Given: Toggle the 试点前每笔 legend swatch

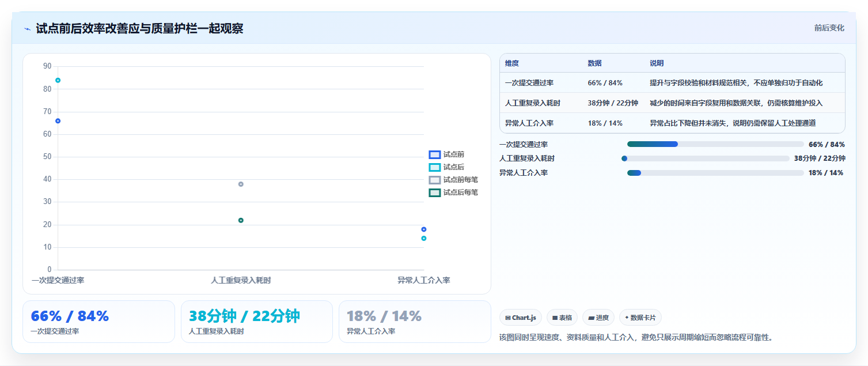Looking at the screenshot, I should click(x=435, y=180).
